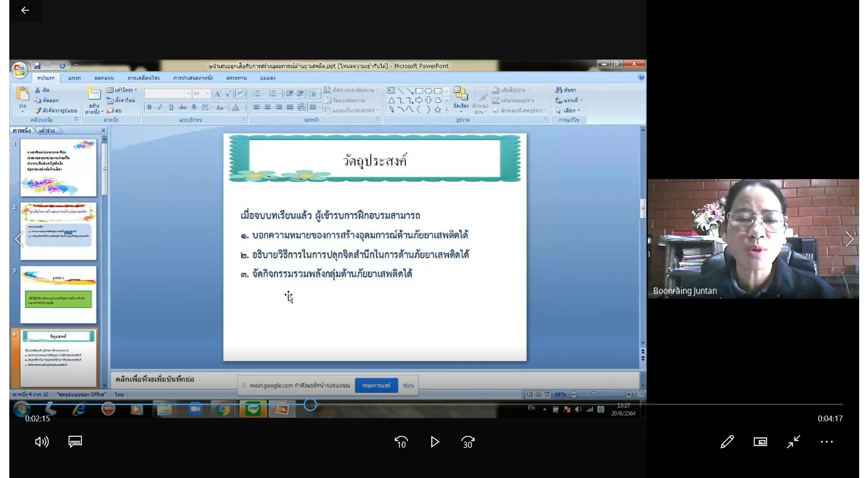Expand the font name dropdown

[188, 94]
